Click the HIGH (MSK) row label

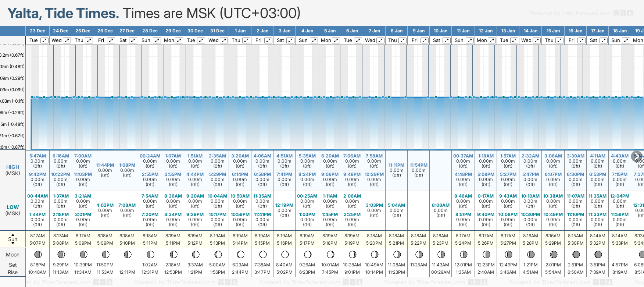coord(12,170)
